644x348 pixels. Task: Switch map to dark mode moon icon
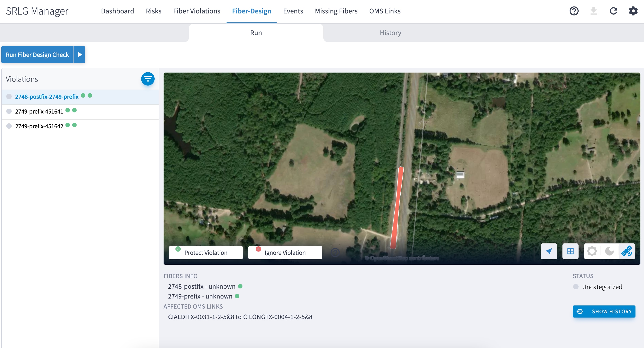coord(609,251)
